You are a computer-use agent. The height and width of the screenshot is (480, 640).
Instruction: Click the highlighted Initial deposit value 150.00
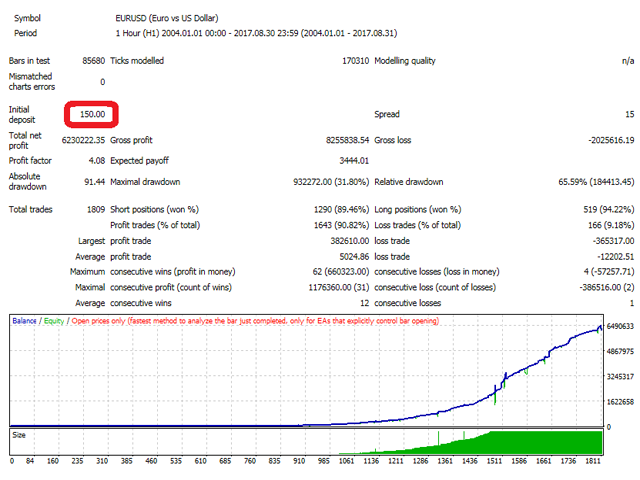92,115
